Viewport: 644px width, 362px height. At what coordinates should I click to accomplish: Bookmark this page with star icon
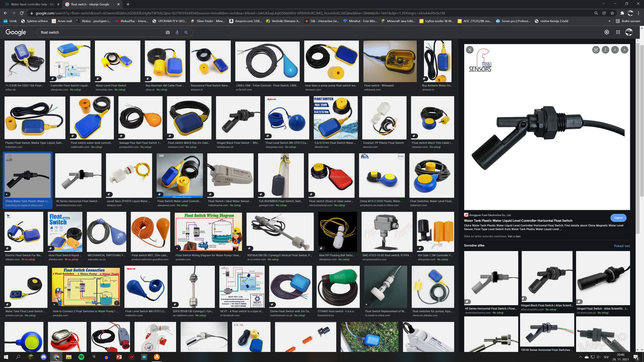point(612,13)
